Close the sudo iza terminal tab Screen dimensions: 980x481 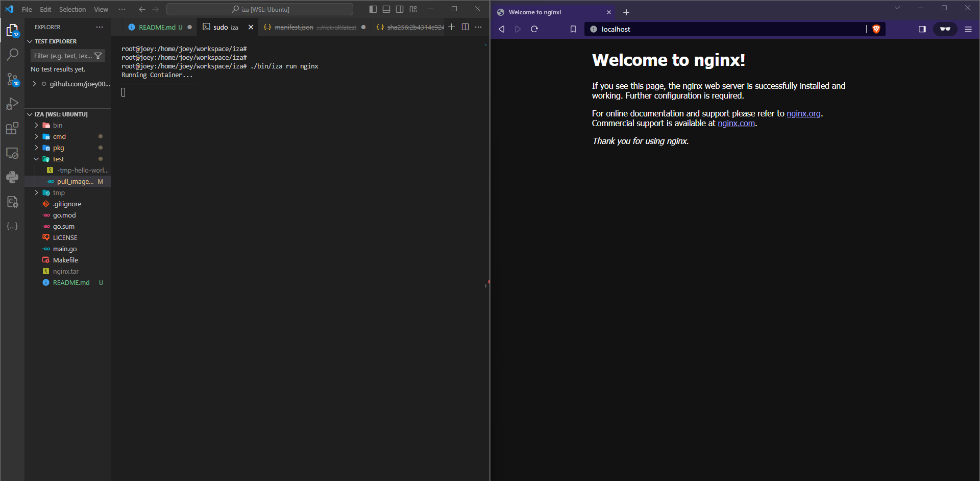click(x=251, y=27)
